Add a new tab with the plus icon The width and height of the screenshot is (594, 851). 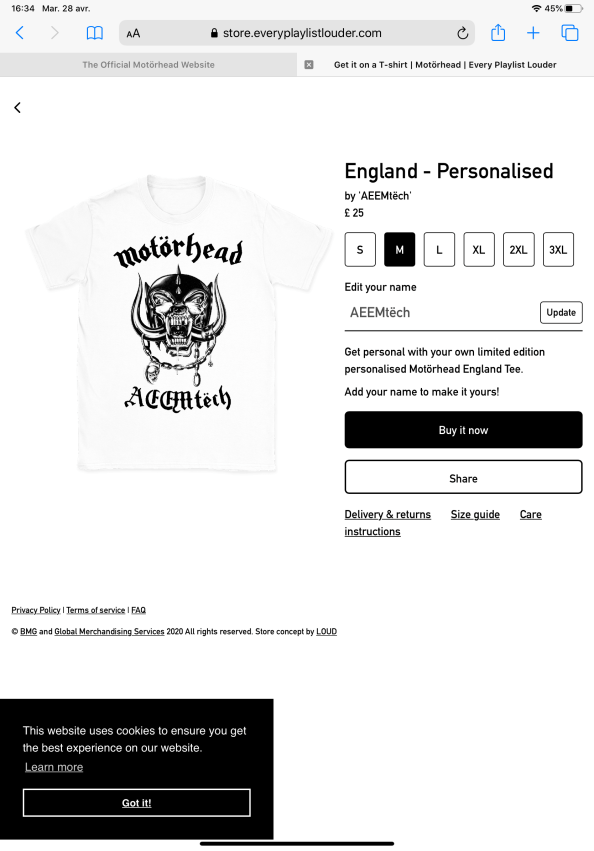533,33
